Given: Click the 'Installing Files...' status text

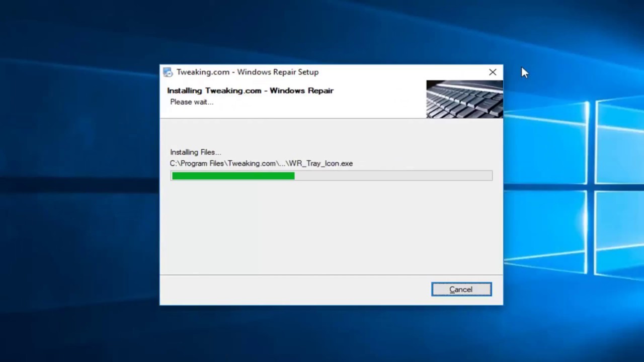Looking at the screenshot, I should (x=195, y=152).
